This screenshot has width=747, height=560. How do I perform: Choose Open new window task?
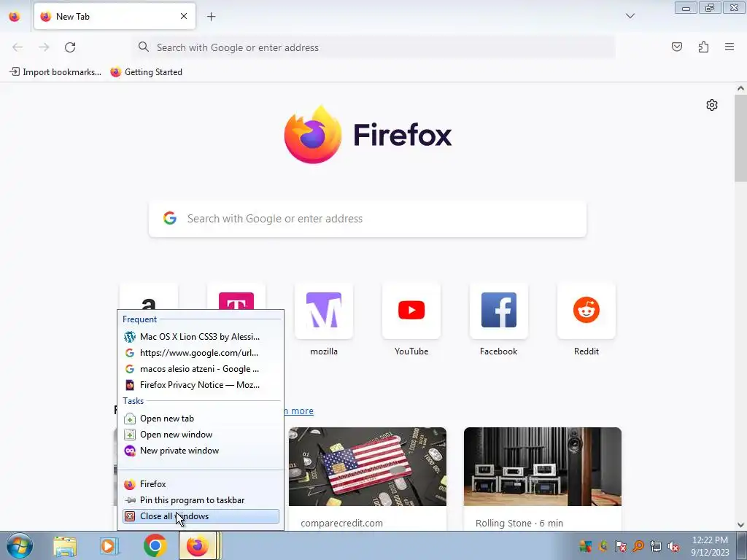point(201,435)
